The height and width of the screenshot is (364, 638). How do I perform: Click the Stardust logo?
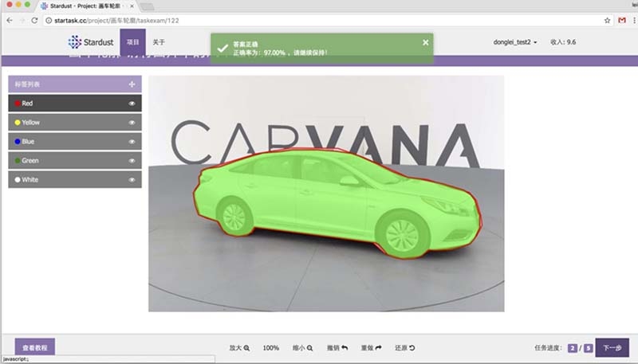click(91, 42)
